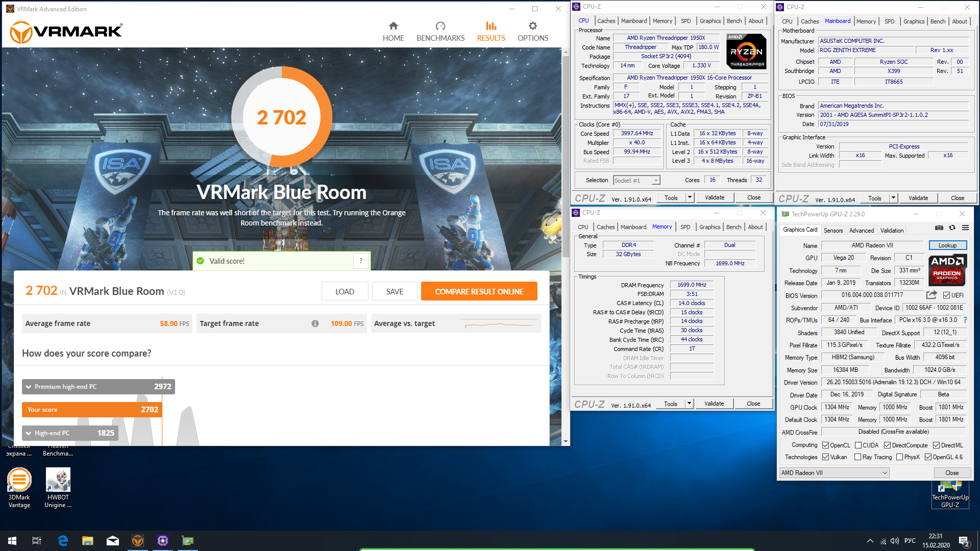Click the Close button at bottom of GPU-Z
The image size is (980, 551).
pyautogui.click(x=951, y=473)
